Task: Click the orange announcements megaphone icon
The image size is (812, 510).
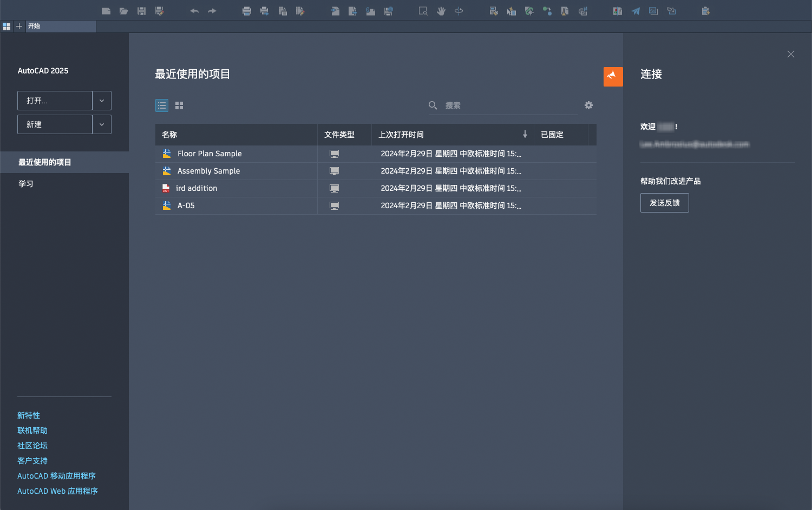Action: click(613, 77)
